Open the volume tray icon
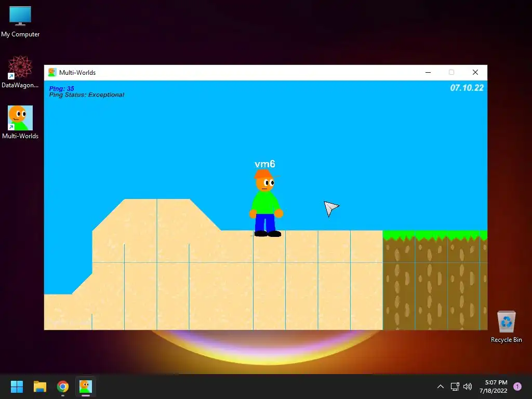 pos(468,387)
